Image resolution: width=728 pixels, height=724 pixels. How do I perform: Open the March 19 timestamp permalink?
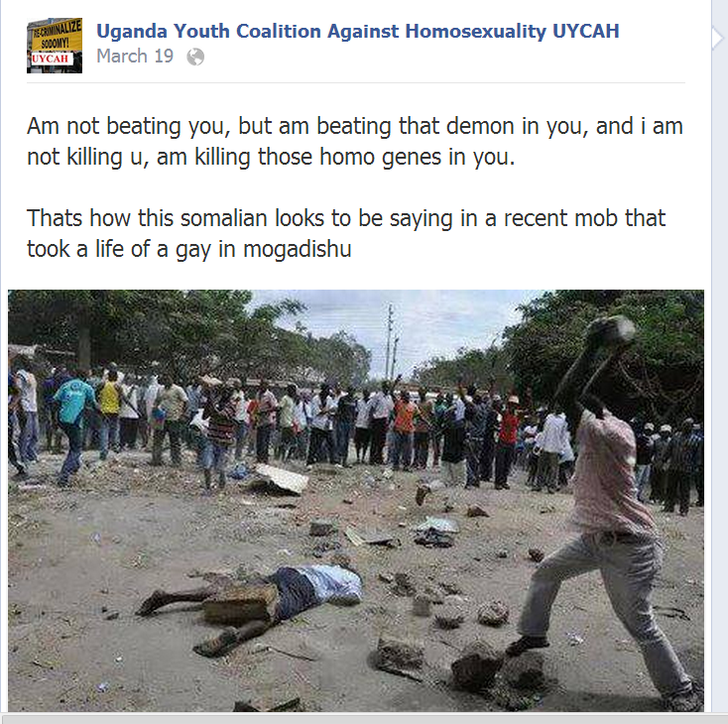coord(135,57)
